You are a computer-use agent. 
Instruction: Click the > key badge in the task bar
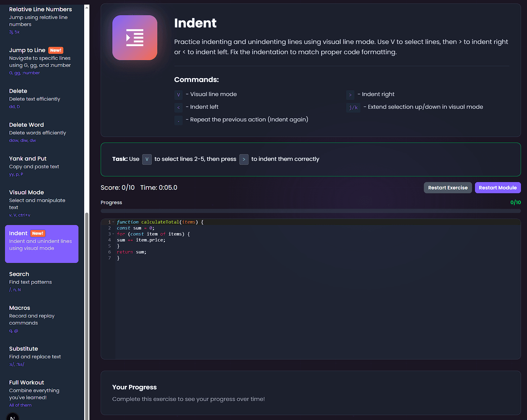pyautogui.click(x=244, y=159)
